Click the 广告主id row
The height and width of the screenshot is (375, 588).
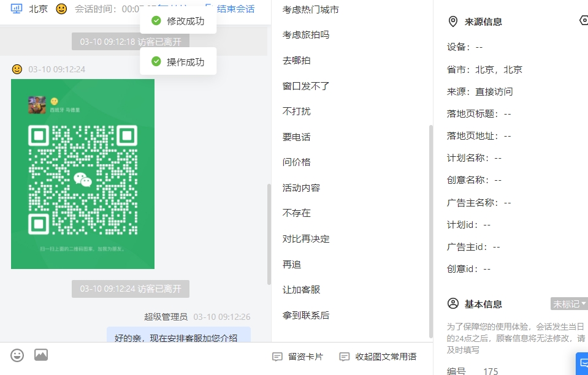click(473, 247)
